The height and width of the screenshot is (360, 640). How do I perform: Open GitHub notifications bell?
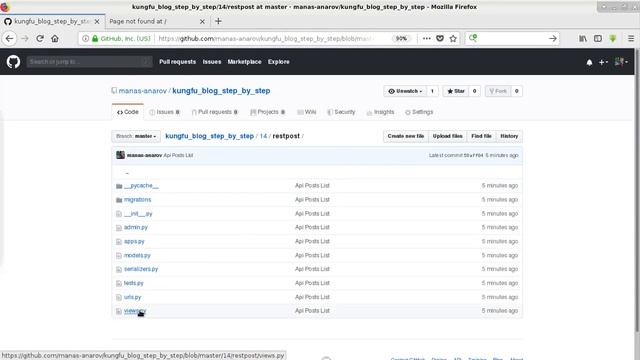(589, 62)
